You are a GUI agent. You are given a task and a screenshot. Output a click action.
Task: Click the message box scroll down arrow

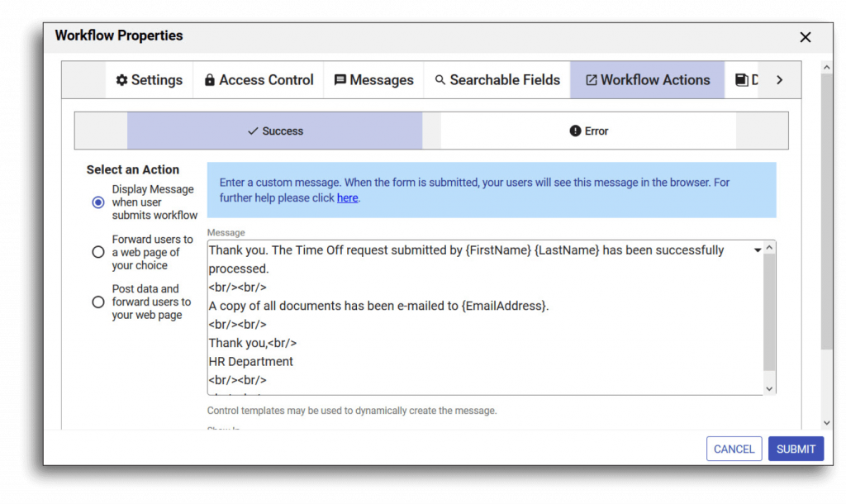coord(769,388)
